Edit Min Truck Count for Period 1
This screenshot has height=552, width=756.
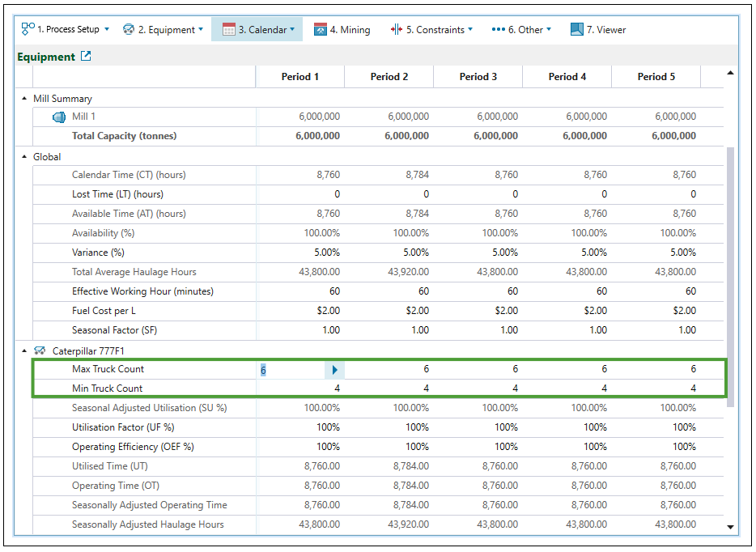coord(300,389)
